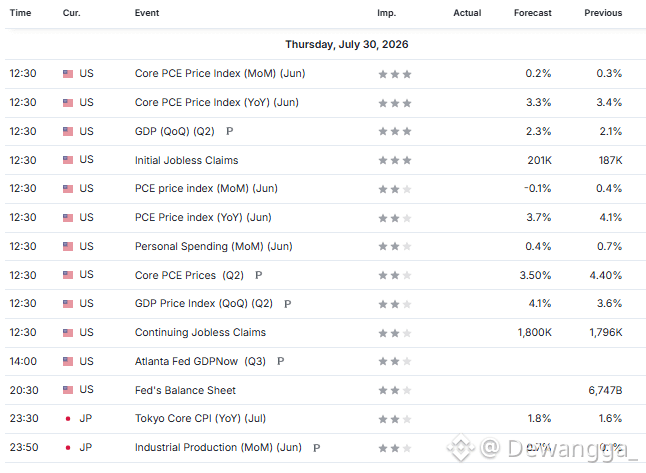Click the US flag icon beside Initial Jobless Claims
Viewport: 646px width, 473px height.
[68, 160]
